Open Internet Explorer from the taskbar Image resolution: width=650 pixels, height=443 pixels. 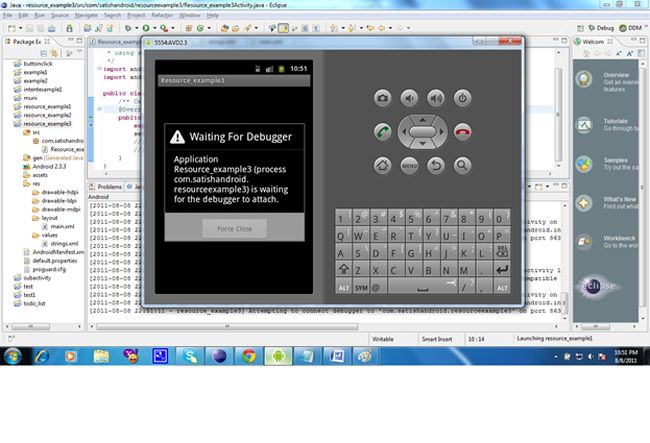click(x=41, y=356)
